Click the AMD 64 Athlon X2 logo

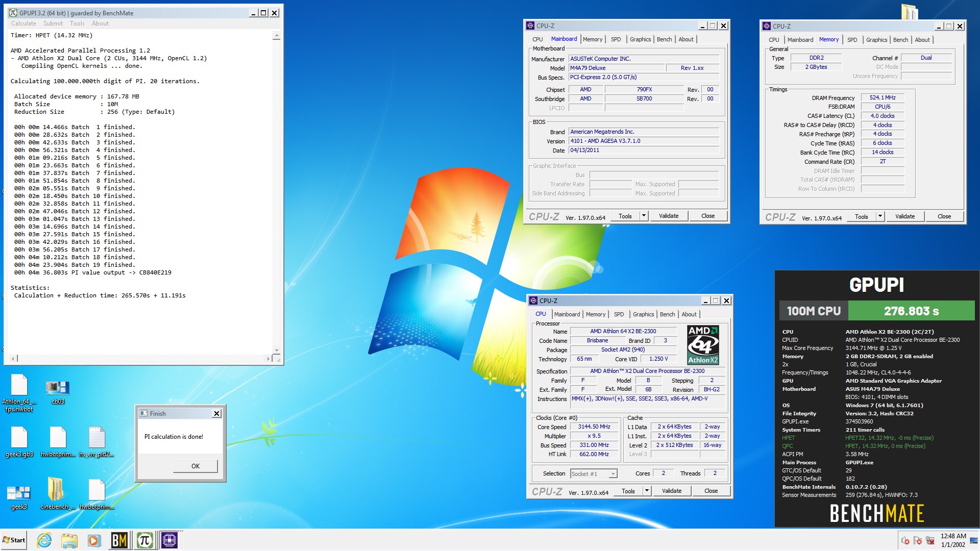tap(703, 345)
